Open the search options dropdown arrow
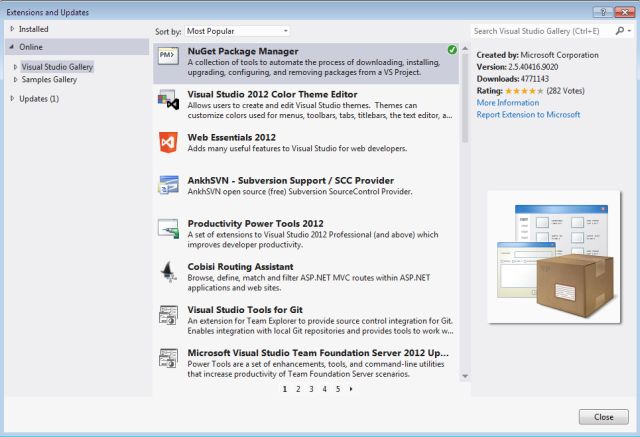This screenshot has width=640, height=437. point(630,31)
